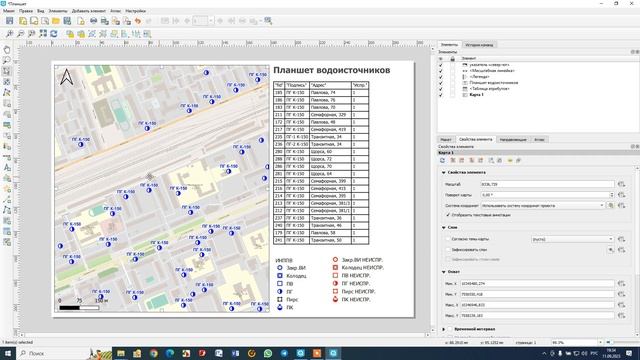Click the Zoom full extent icon
Viewport: 640px width, 360px height.
(x=42, y=34)
